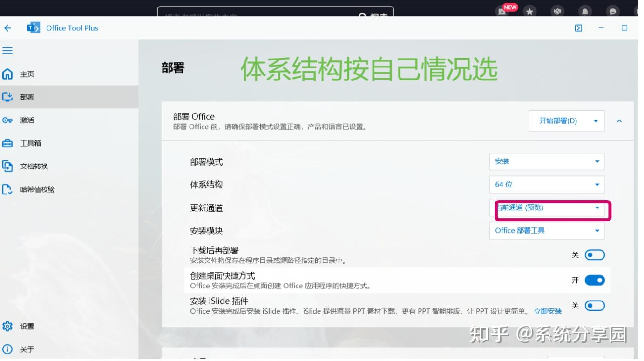The height and width of the screenshot is (361, 644).
Task: Click the 部署 page heading
Action: pyautogui.click(x=173, y=68)
